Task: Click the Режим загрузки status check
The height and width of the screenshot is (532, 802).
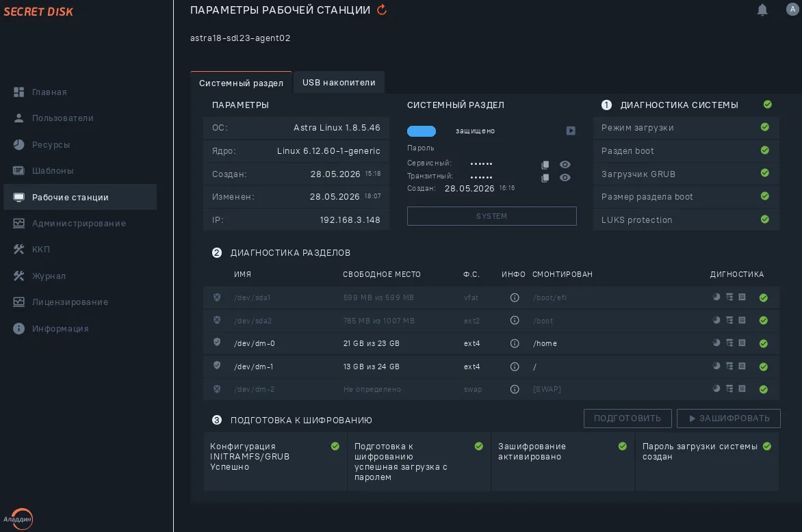Action: coord(764,127)
